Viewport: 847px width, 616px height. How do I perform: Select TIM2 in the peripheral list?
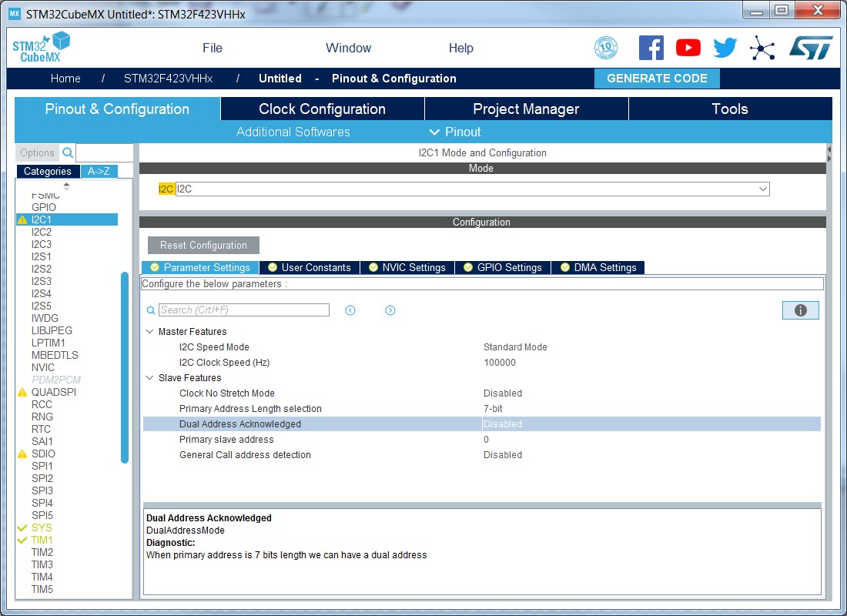tap(42, 553)
